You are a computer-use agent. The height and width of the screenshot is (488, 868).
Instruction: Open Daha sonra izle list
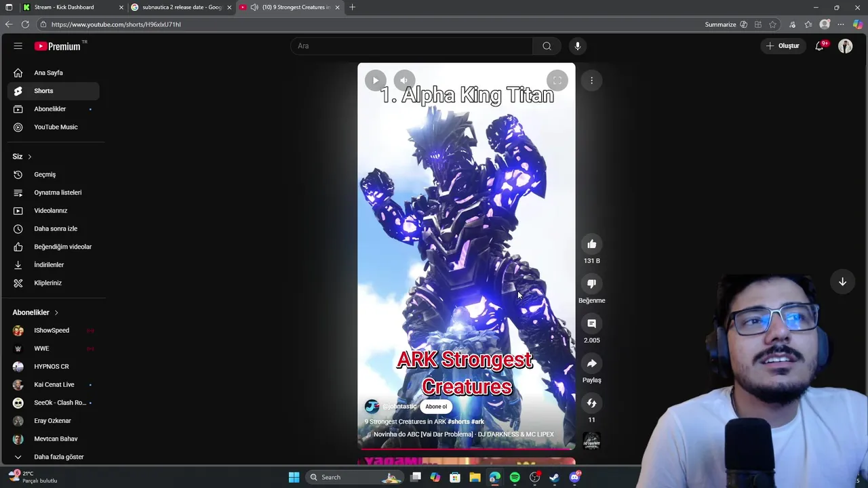coord(53,228)
